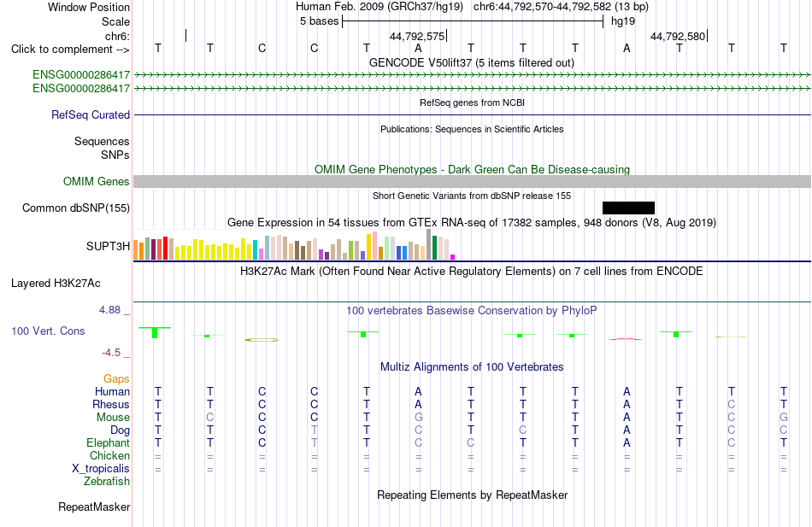
Task: Open the PhyloP Basewise Conservation title
Action: coord(472,311)
